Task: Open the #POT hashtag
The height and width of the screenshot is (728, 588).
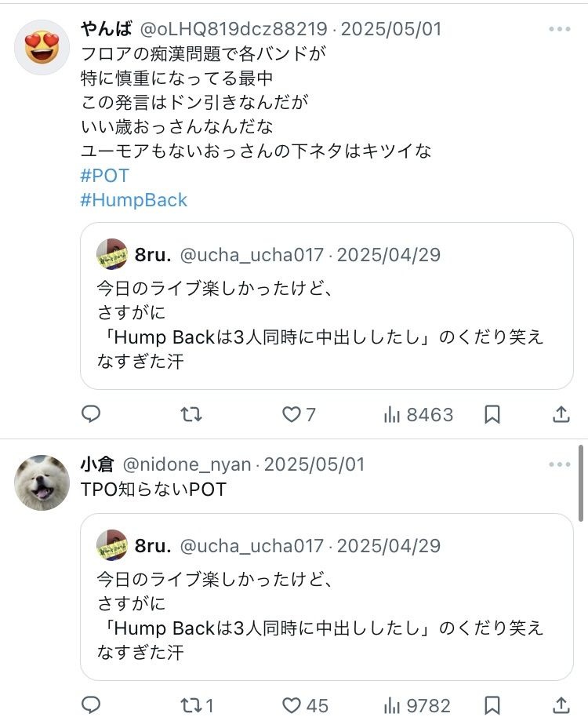Action: point(104,176)
